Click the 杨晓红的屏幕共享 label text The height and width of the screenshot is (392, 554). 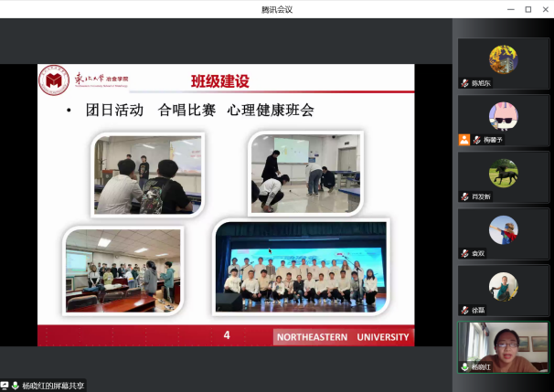[53, 386]
